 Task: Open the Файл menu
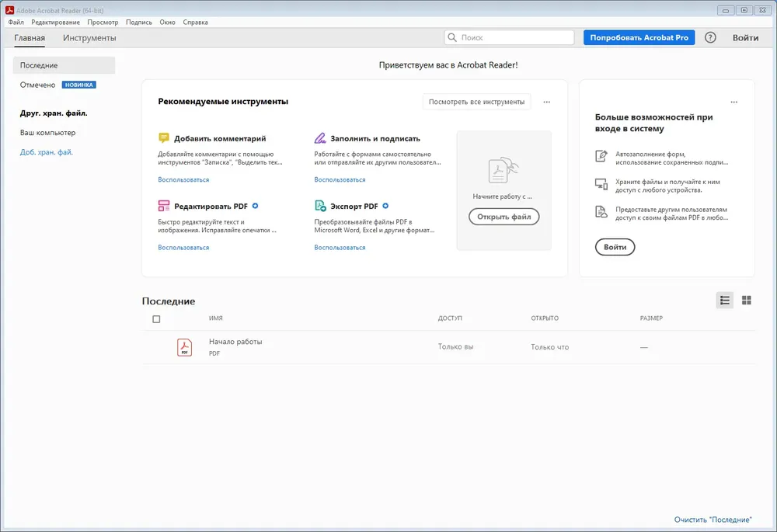(16, 23)
